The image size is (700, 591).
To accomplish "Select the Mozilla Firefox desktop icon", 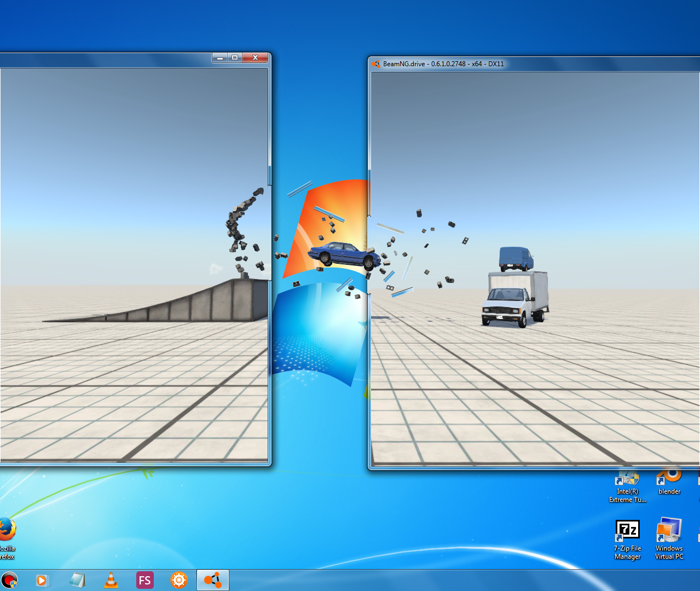I will tap(7, 538).
